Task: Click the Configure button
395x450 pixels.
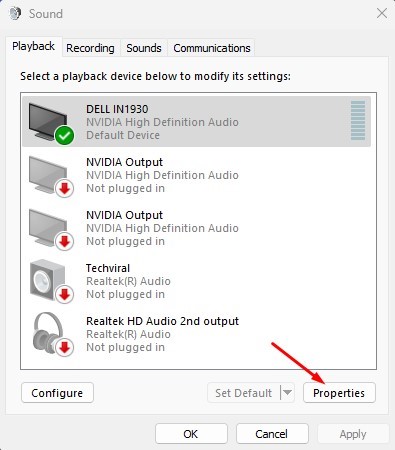Action: point(57,393)
